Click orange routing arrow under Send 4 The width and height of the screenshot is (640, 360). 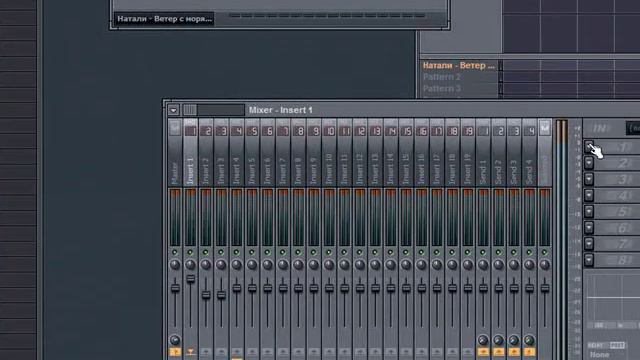(529, 352)
